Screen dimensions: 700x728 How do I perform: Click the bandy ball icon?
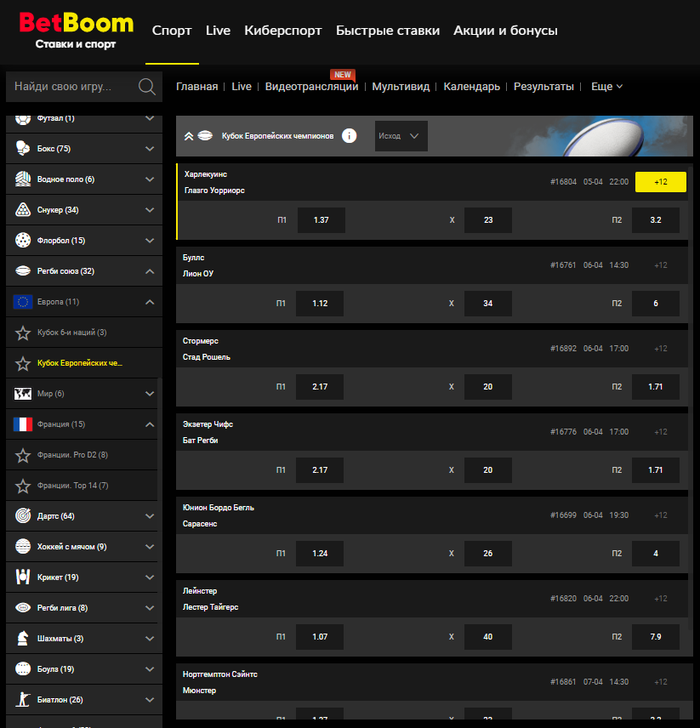coord(23,547)
